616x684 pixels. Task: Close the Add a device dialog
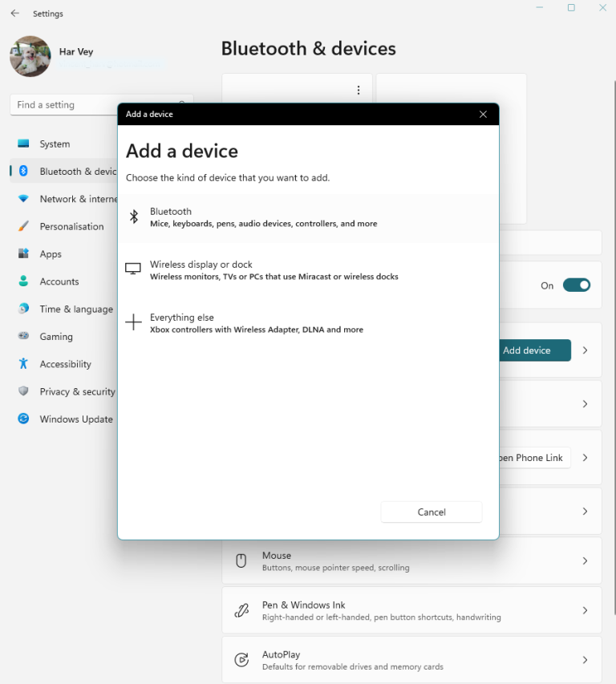(483, 115)
